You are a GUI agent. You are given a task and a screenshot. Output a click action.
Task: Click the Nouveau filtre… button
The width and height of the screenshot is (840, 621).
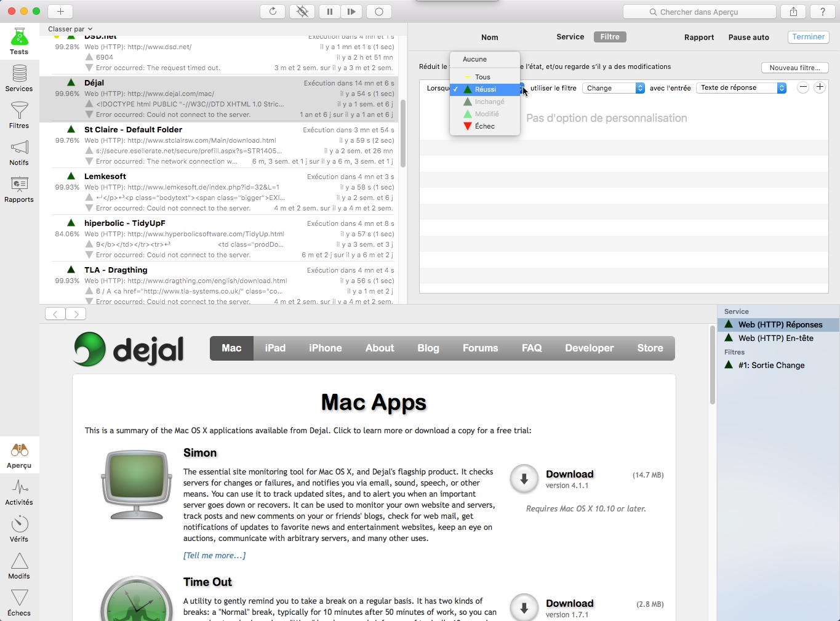795,68
